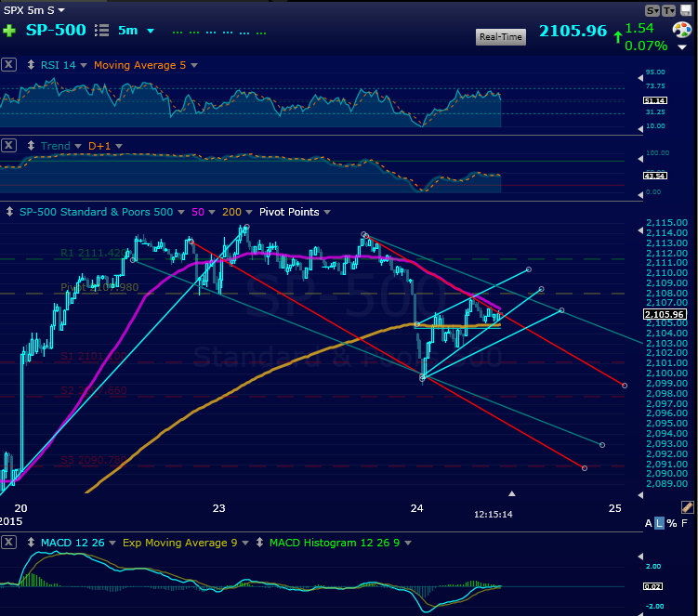Open the Moving Average 5 dropdown
Screen dimensions: 698x616
pyautogui.click(x=194, y=65)
